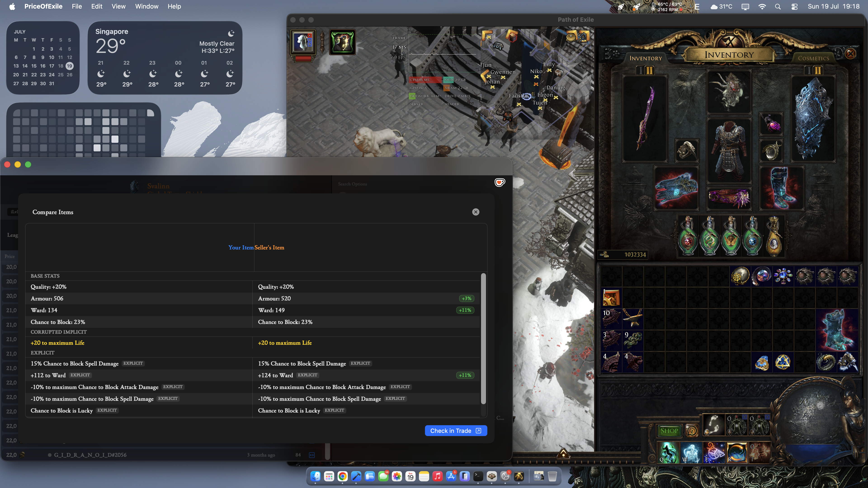This screenshot has height=488, width=868.
Task: Click the Check in Trade button
Action: [x=456, y=431]
